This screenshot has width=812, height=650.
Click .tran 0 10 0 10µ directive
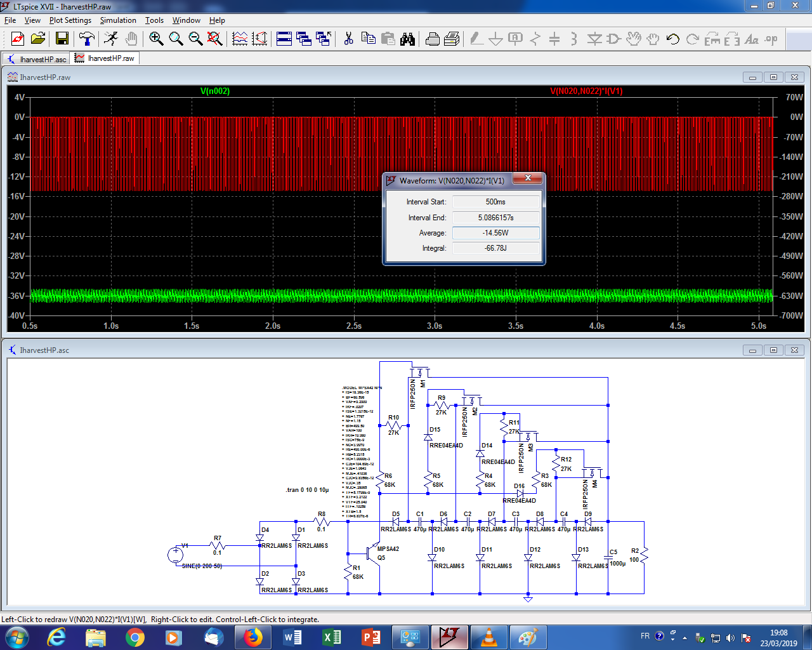(308, 490)
